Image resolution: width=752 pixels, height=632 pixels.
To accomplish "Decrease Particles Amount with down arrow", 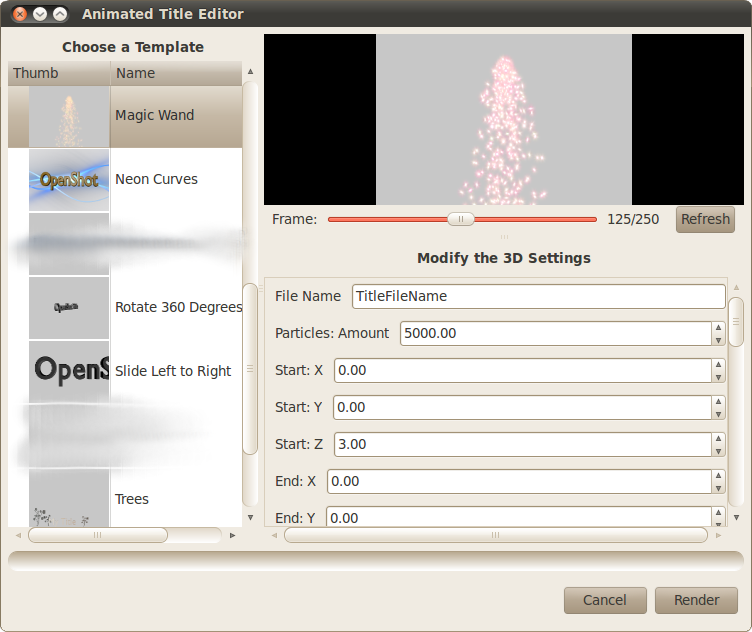I will pyautogui.click(x=718, y=340).
